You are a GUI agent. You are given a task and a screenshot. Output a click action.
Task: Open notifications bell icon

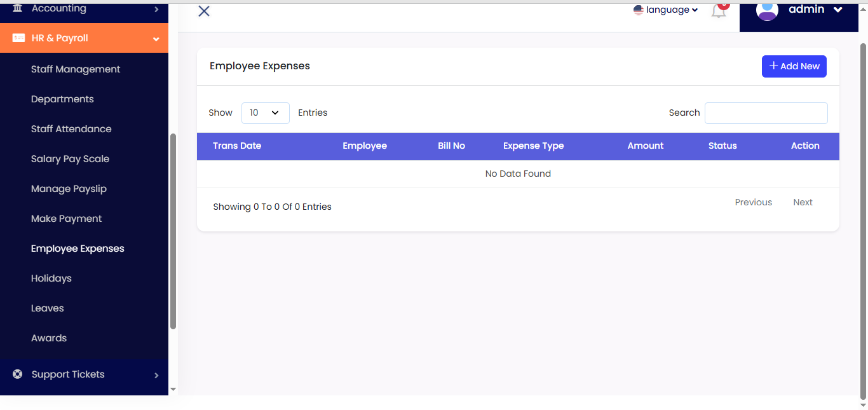point(719,10)
